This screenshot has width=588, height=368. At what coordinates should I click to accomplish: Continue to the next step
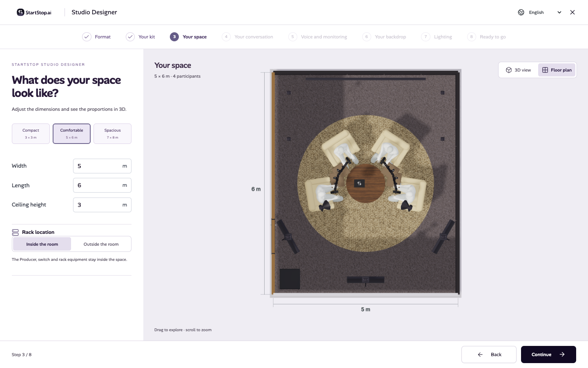[x=548, y=355]
